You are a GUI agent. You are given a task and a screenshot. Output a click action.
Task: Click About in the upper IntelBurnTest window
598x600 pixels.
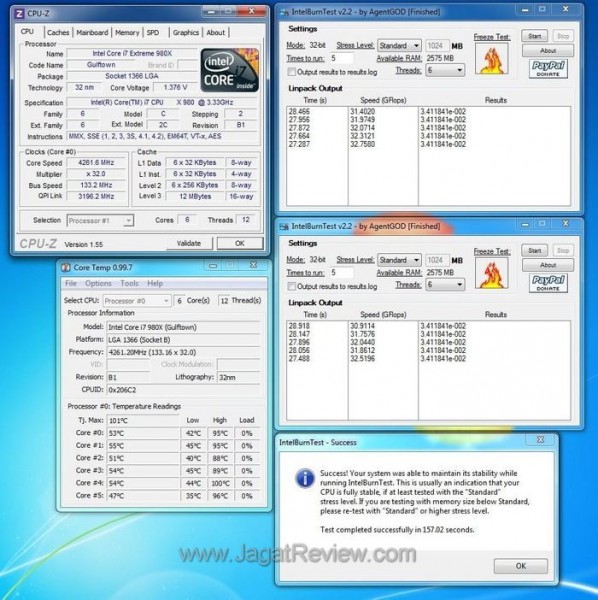pyautogui.click(x=548, y=51)
